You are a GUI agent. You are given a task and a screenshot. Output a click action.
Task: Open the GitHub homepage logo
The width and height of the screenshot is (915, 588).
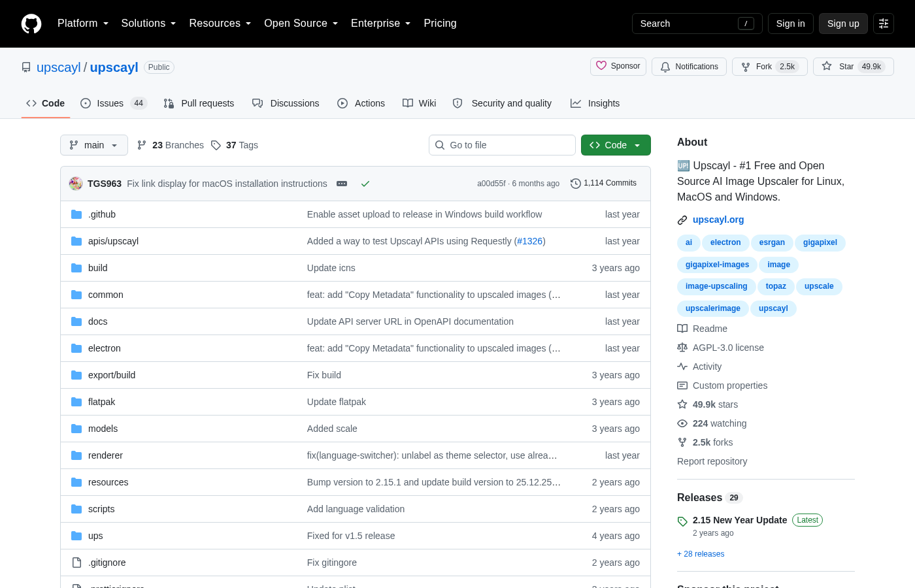[x=31, y=24]
